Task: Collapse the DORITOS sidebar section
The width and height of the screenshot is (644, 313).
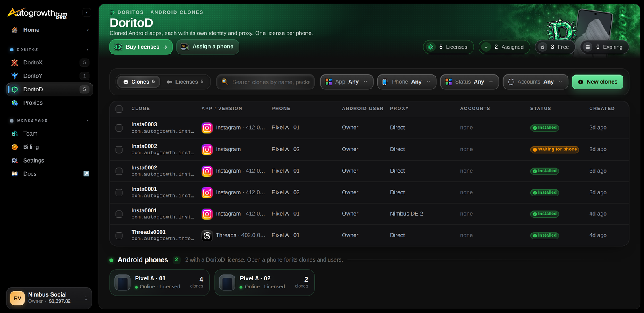Action: pyautogui.click(x=87, y=50)
